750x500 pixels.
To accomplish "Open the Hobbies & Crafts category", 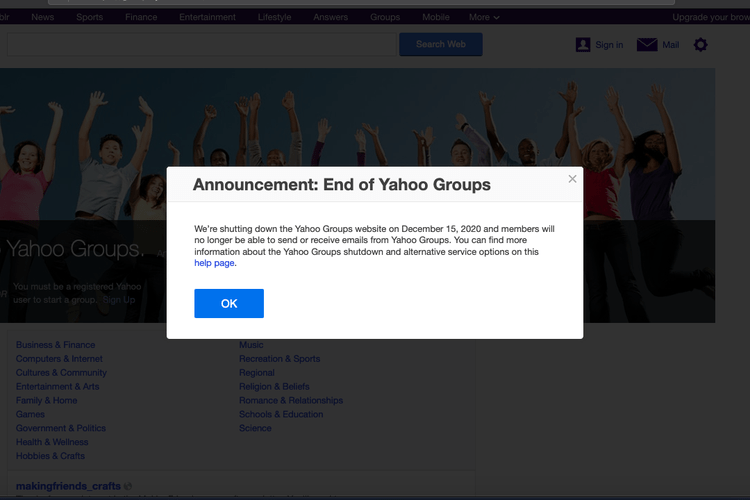I will coord(50,456).
